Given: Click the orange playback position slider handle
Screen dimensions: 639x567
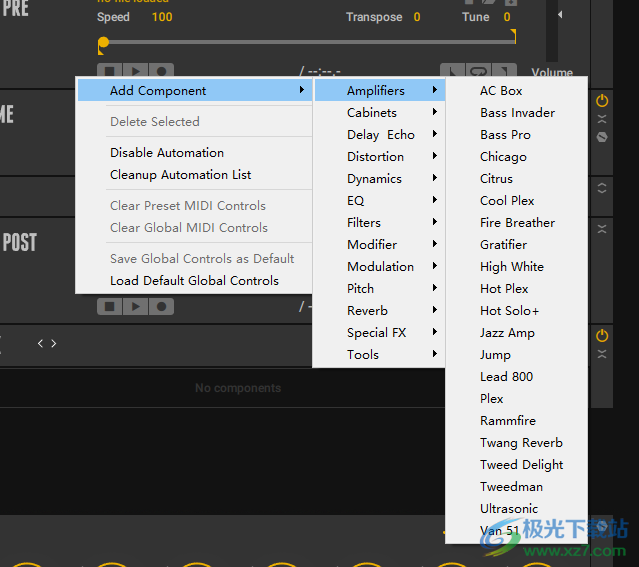Looking at the screenshot, I should [103, 43].
